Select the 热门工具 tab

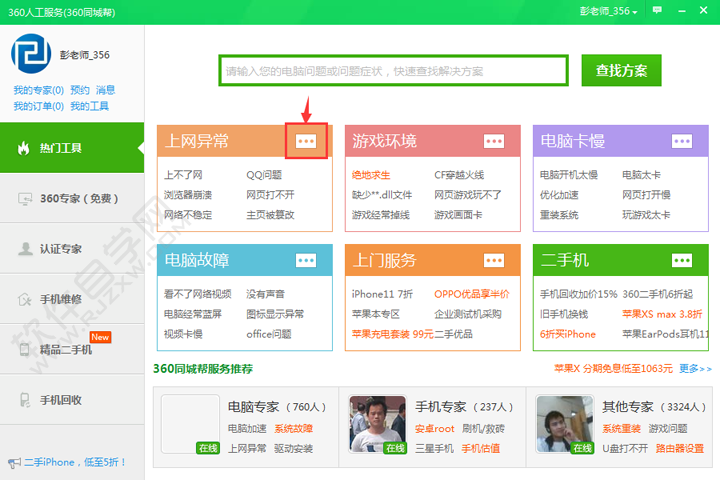tap(72, 148)
